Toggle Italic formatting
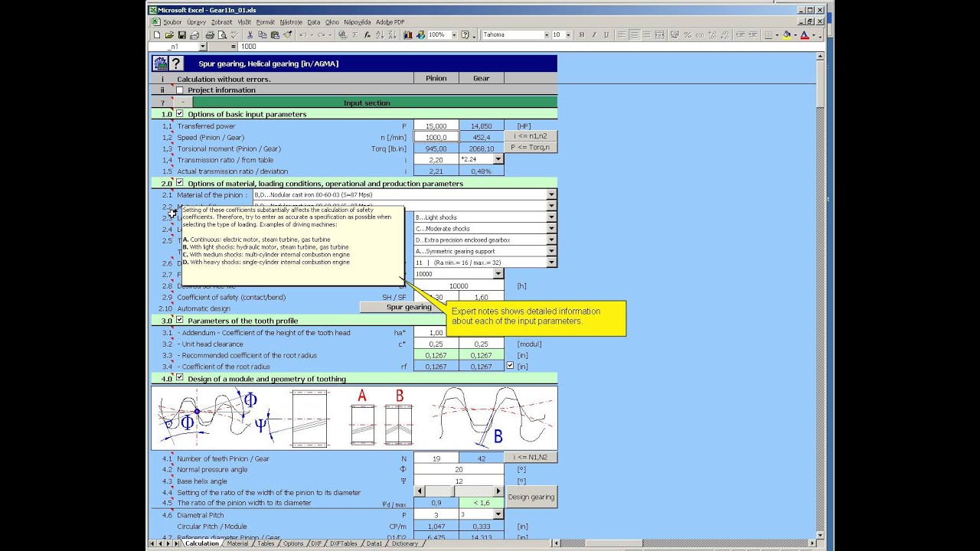Image resolution: width=980 pixels, height=551 pixels. 594,34
